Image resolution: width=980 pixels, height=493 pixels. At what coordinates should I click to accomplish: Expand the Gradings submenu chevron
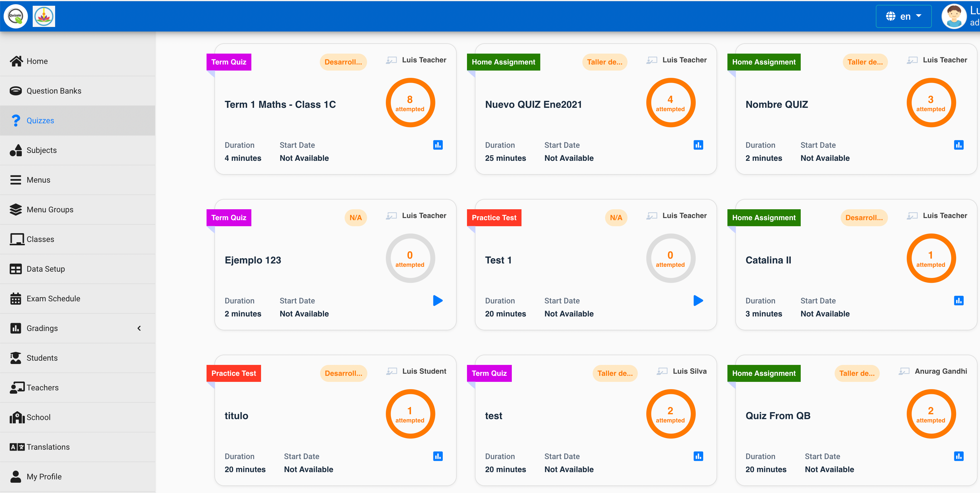139,328
